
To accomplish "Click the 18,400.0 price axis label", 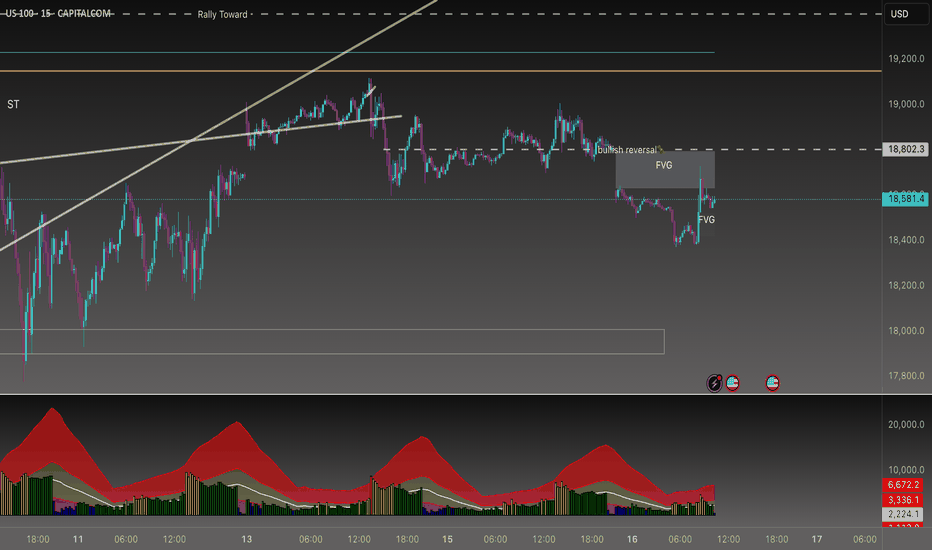I will 906,240.
